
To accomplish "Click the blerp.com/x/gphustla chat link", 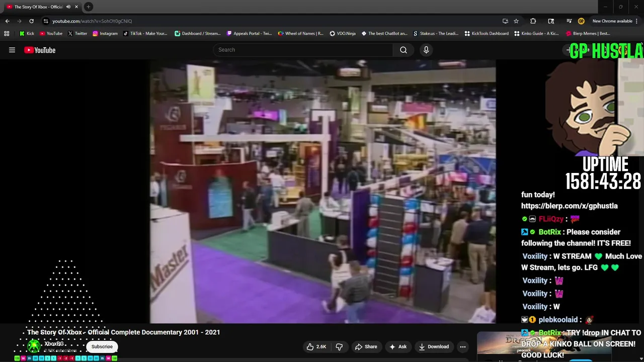I will [x=570, y=206].
